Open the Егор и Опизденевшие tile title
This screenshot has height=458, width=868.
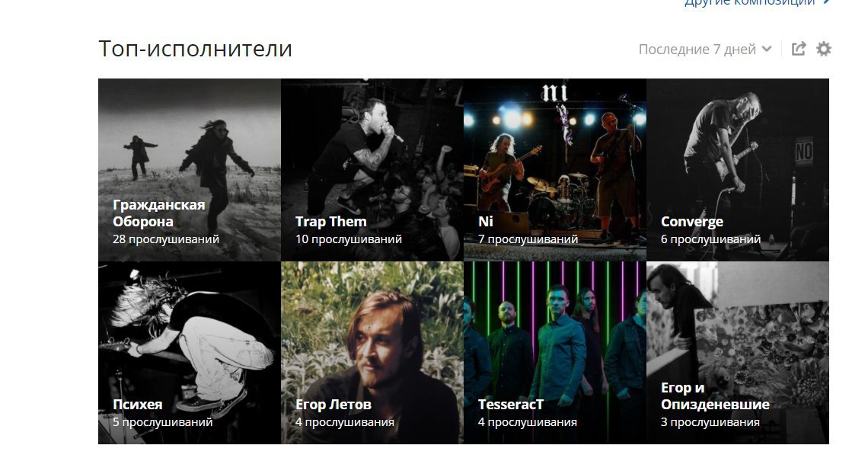pyautogui.click(x=715, y=396)
